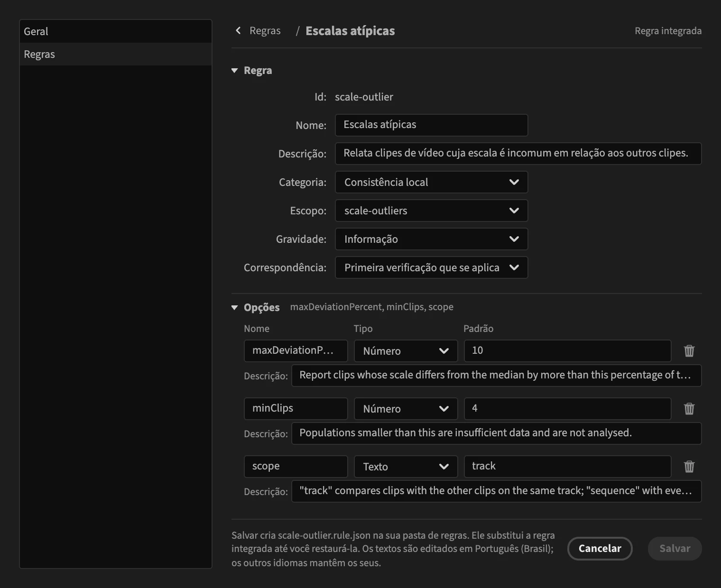Edit the default value field containing 10
This screenshot has width=721, height=588.
click(x=567, y=351)
